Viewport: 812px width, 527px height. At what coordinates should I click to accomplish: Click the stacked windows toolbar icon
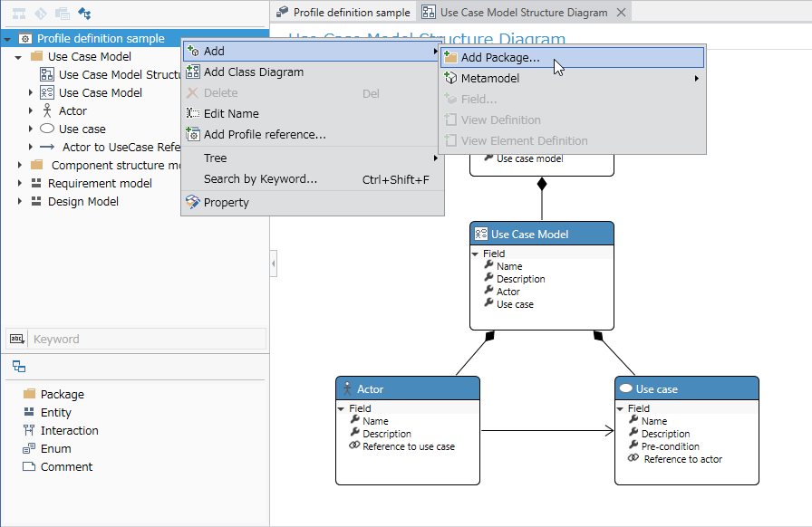(x=63, y=14)
